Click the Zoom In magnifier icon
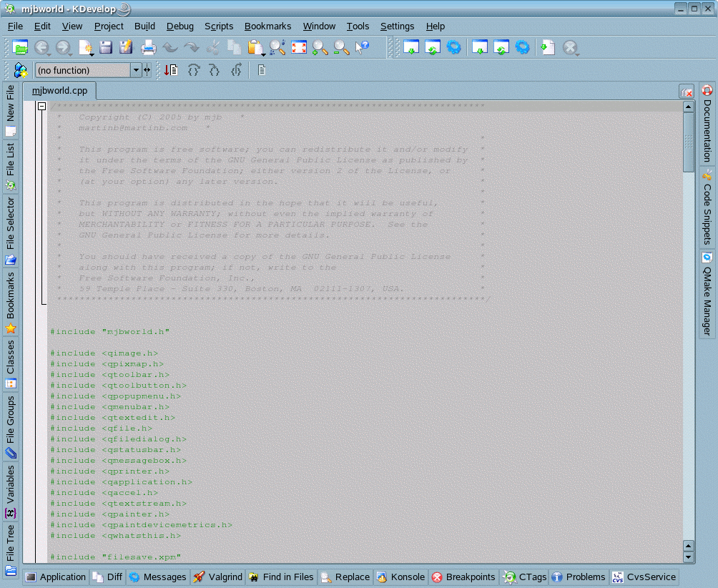This screenshot has height=588, width=718. coord(320,48)
